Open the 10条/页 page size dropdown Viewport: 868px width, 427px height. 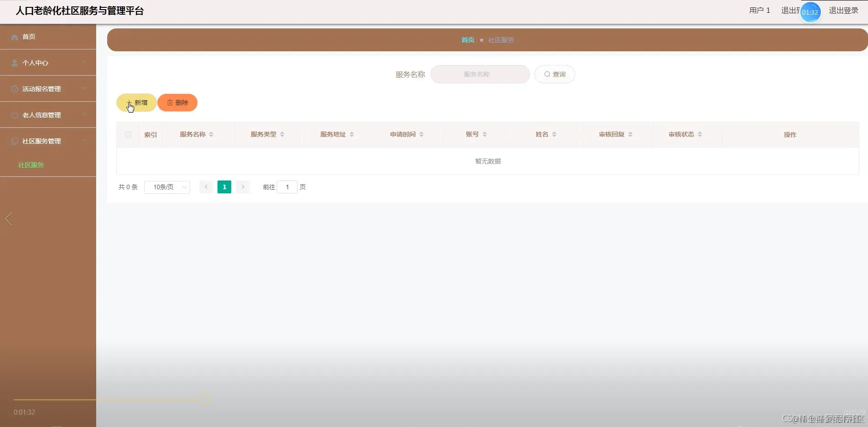pos(167,187)
